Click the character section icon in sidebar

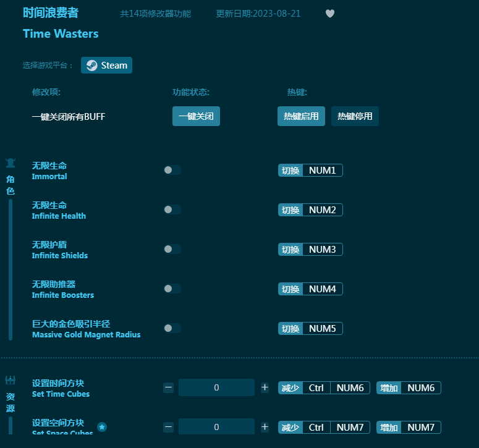point(11,164)
